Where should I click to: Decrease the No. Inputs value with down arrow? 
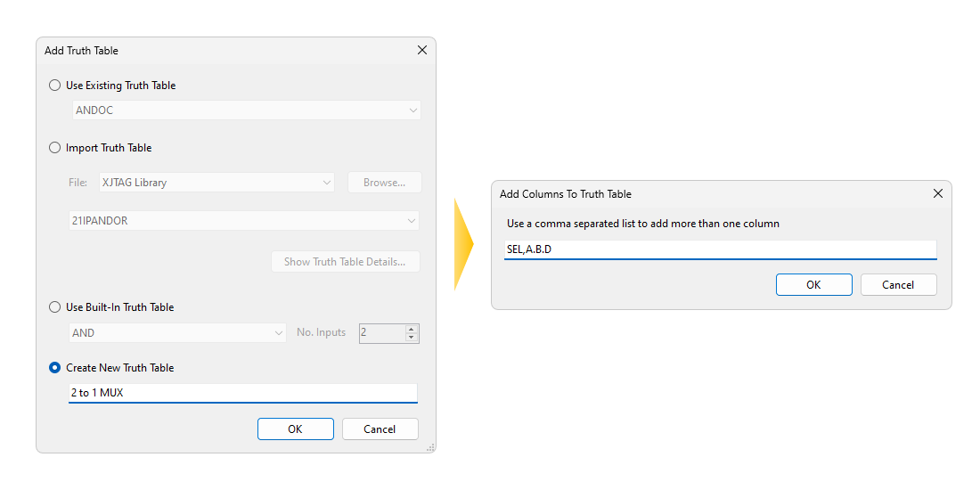click(x=411, y=338)
